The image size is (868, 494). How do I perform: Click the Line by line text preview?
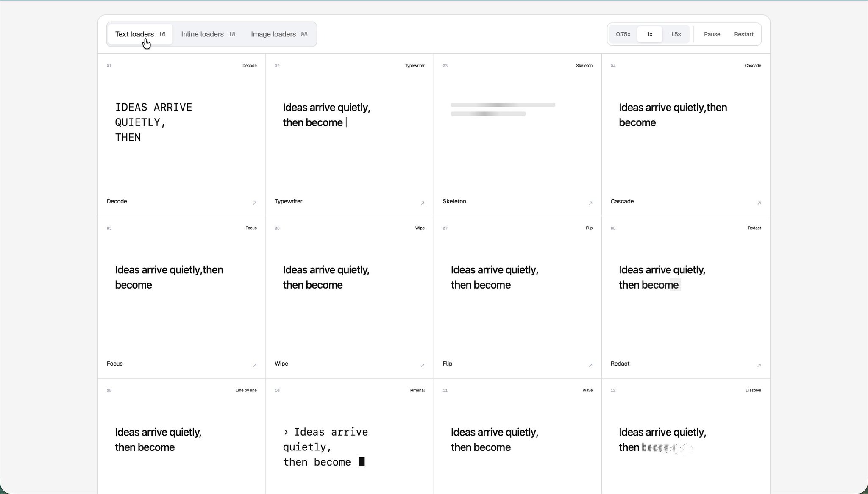coord(158,439)
